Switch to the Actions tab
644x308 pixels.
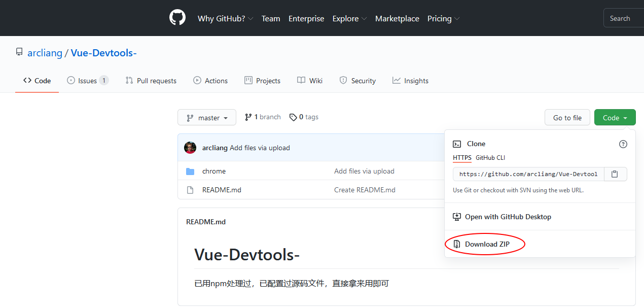pos(210,81)
